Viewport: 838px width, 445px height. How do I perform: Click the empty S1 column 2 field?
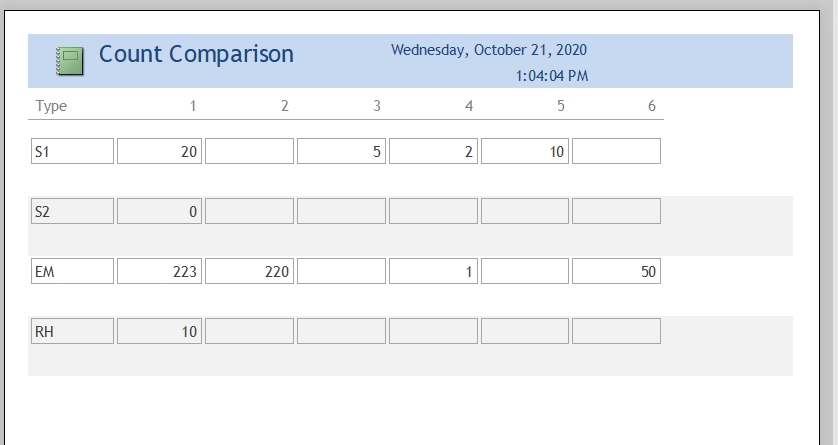click(x=249, y=151)
